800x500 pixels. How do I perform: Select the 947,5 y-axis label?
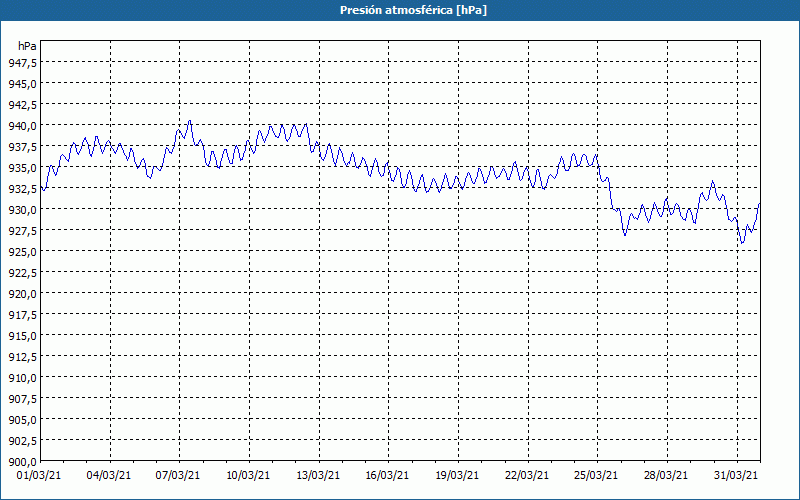[22, 62]
